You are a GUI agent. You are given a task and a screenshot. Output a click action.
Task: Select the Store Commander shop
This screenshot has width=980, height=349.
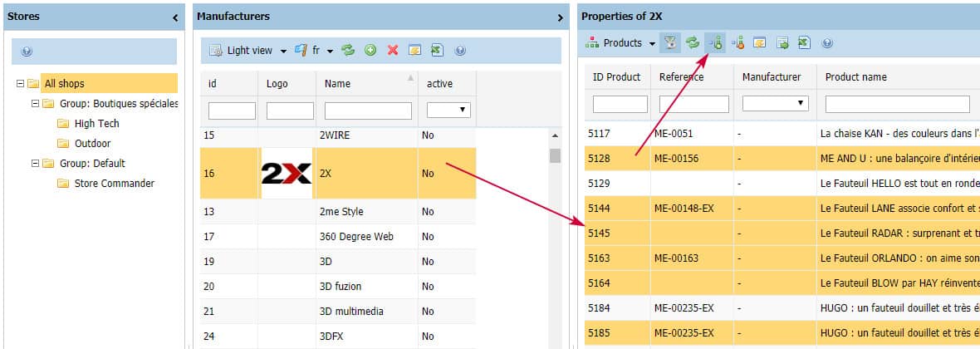tap(114, 184)
